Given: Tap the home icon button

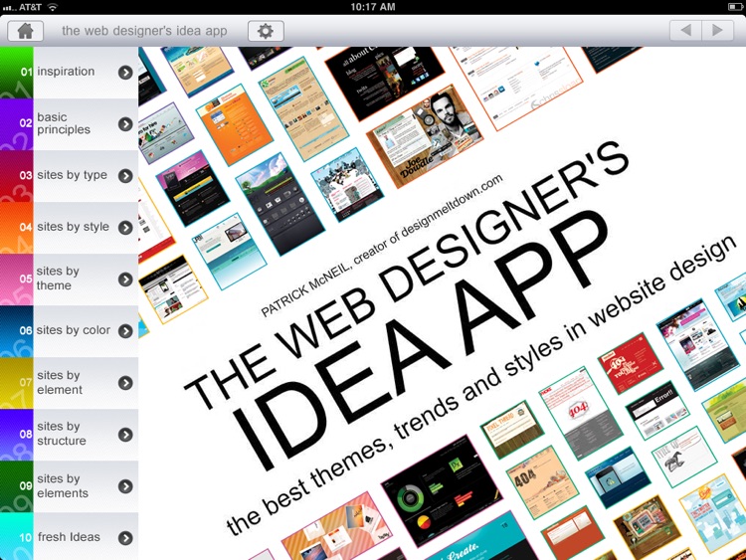Looking at the screenshot, I should (25, 31).
